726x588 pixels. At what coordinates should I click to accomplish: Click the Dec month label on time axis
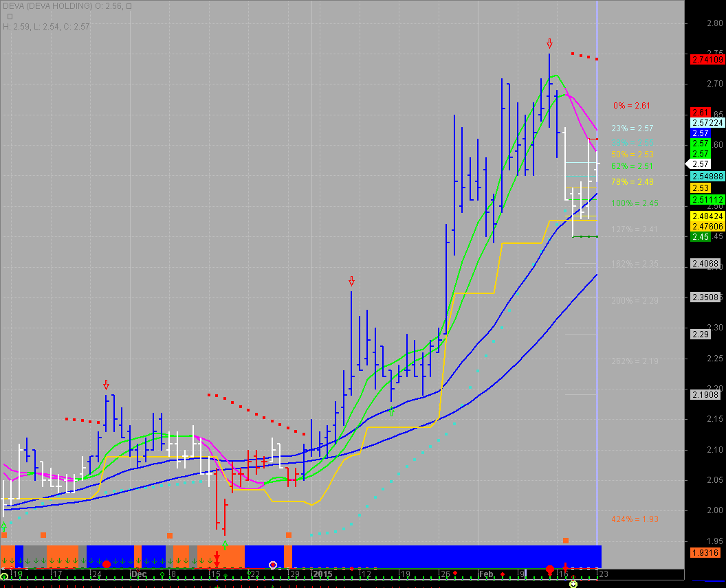[139, 574]
